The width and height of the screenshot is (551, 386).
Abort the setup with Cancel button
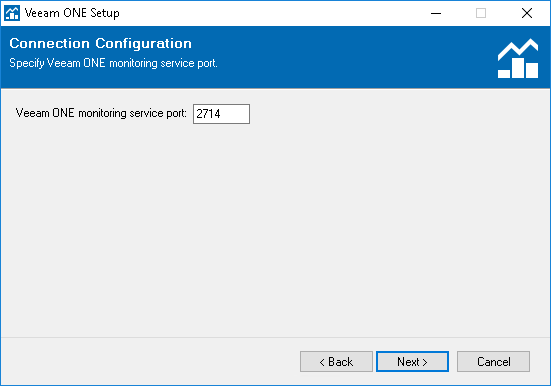point(493,361)
